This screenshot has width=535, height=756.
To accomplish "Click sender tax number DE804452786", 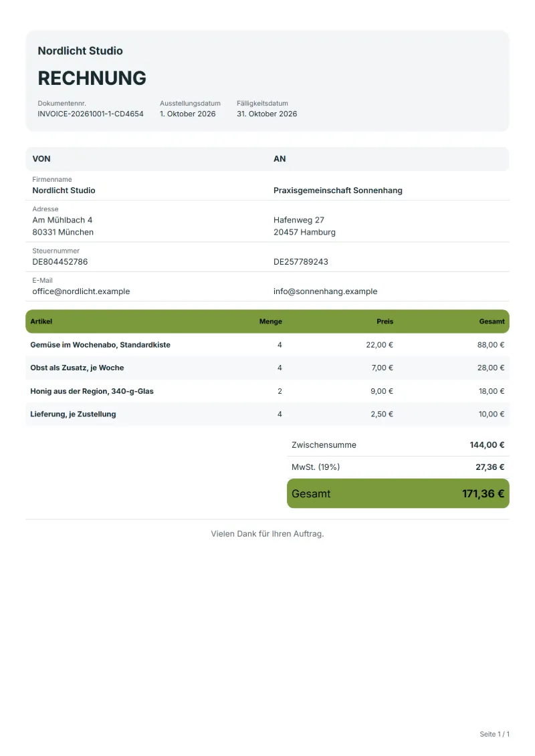I will (60, 262).
